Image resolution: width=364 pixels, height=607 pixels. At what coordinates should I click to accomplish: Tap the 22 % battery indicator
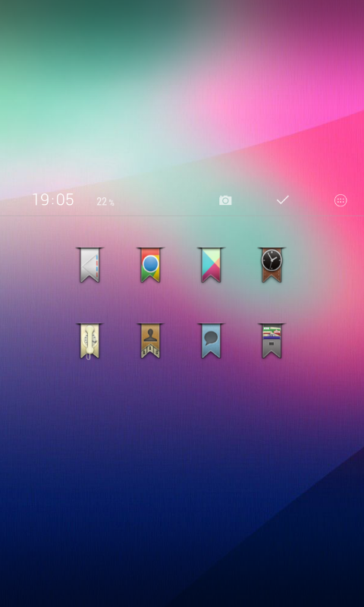(105, 202)
